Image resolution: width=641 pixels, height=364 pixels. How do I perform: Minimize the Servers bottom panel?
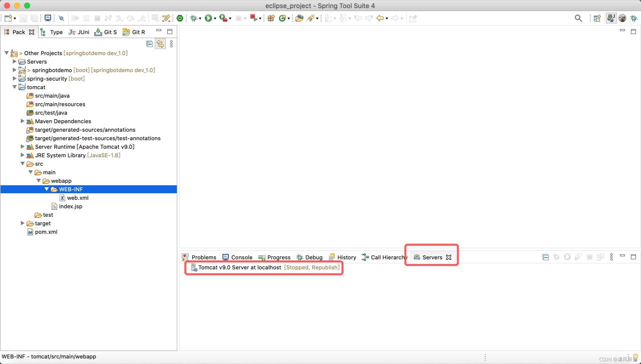(622, 255)
